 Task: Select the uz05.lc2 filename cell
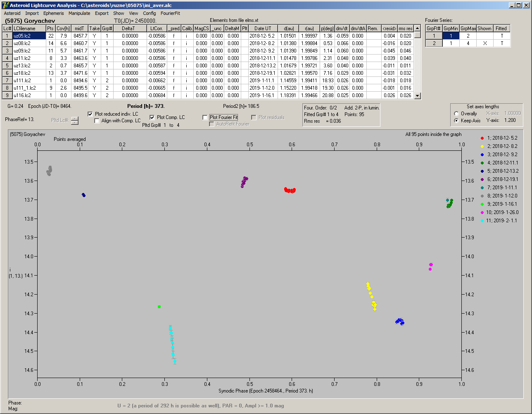[x=29, y=36]
